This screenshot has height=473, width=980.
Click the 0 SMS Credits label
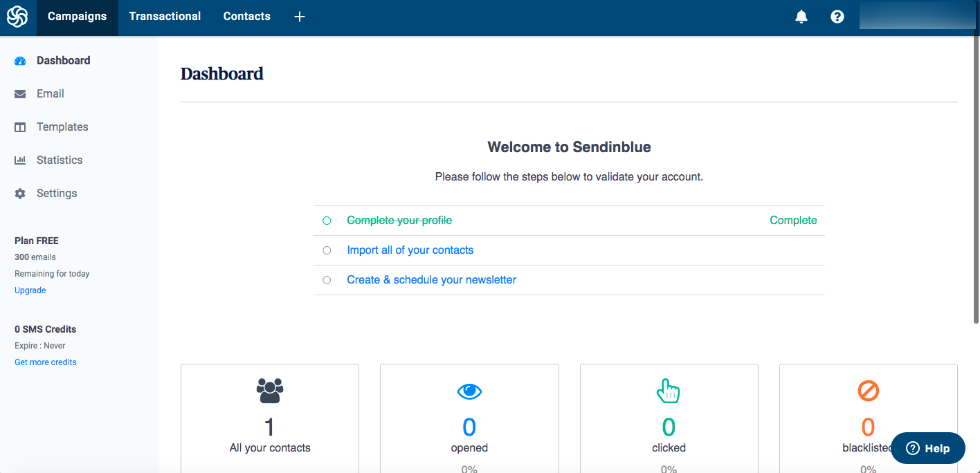46,329
